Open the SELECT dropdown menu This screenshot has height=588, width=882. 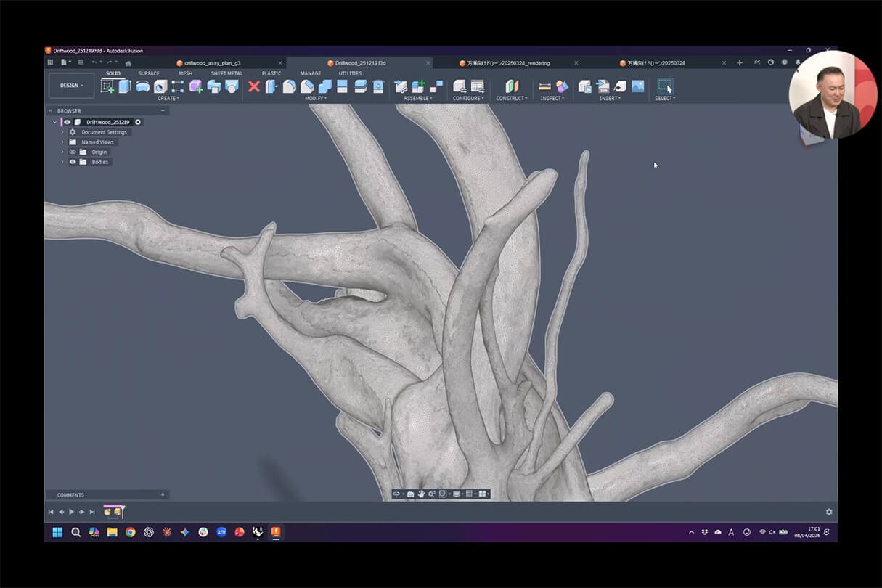pos(665,98)
